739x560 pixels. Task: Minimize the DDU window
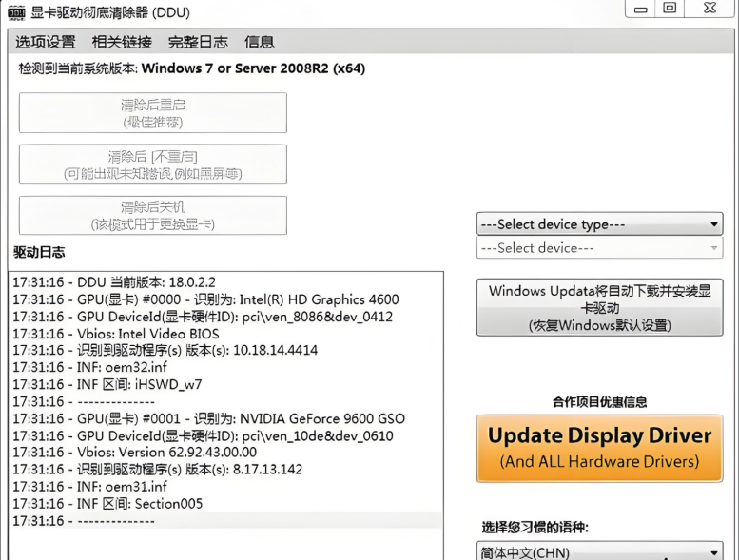coord(640,9)
